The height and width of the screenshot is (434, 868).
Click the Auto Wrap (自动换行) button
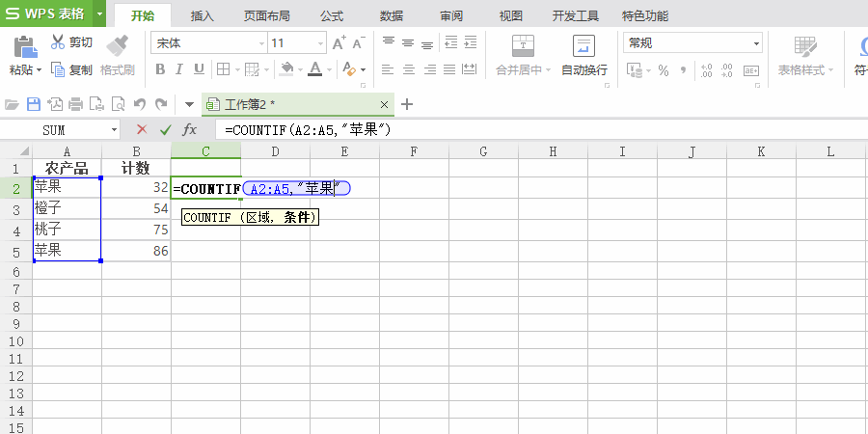(584, 55)
